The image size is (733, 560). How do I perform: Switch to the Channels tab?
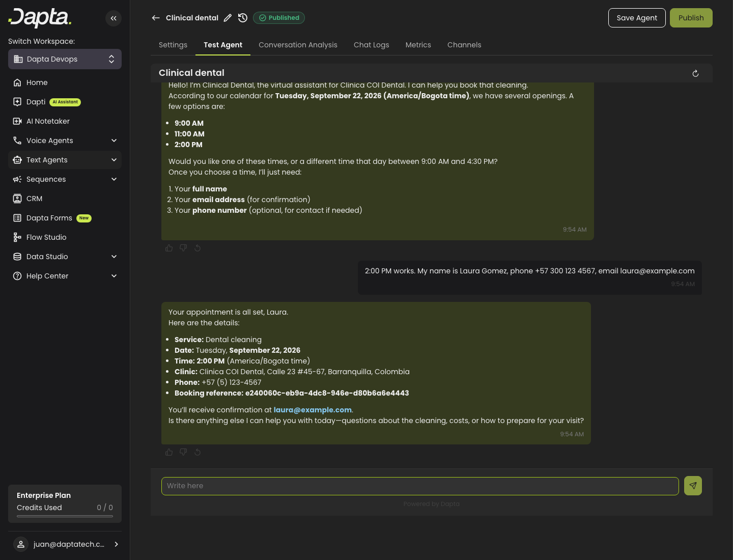pyautogui.click(x=464, y=45)
